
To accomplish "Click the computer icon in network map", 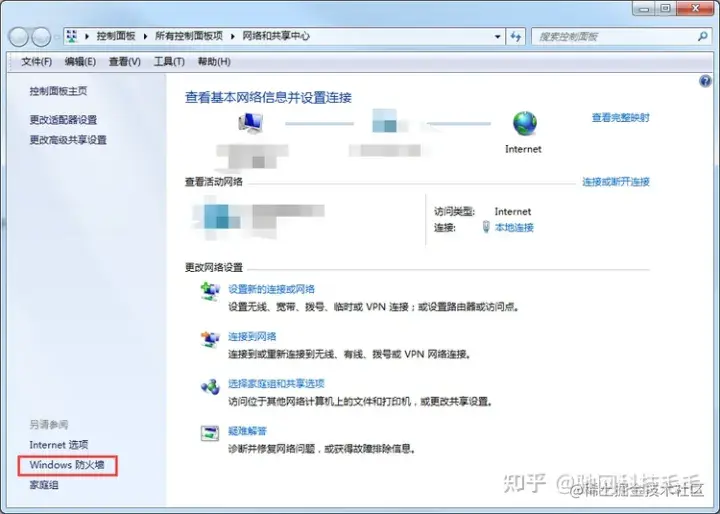I will 250,123.
